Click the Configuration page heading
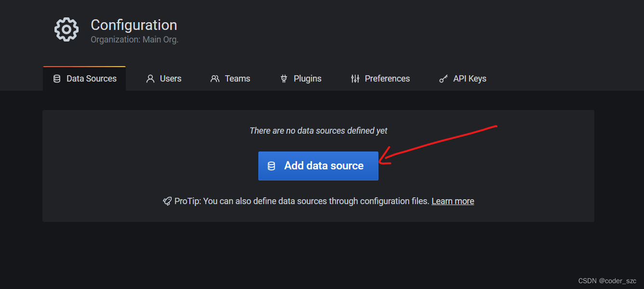The height and width of the screenshot is (289, 644). (x=134, y=25)
